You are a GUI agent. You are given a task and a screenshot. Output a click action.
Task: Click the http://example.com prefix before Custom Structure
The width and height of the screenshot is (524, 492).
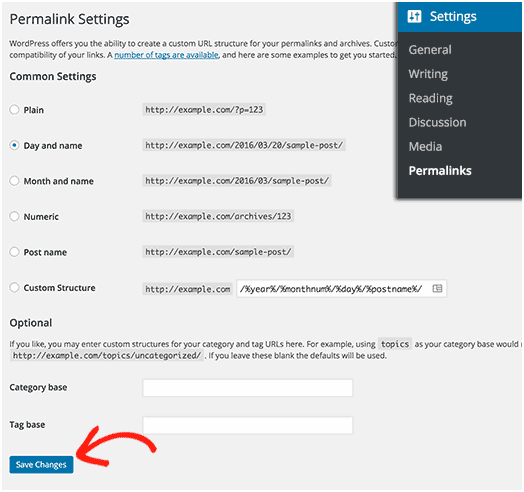coord(188,289)
